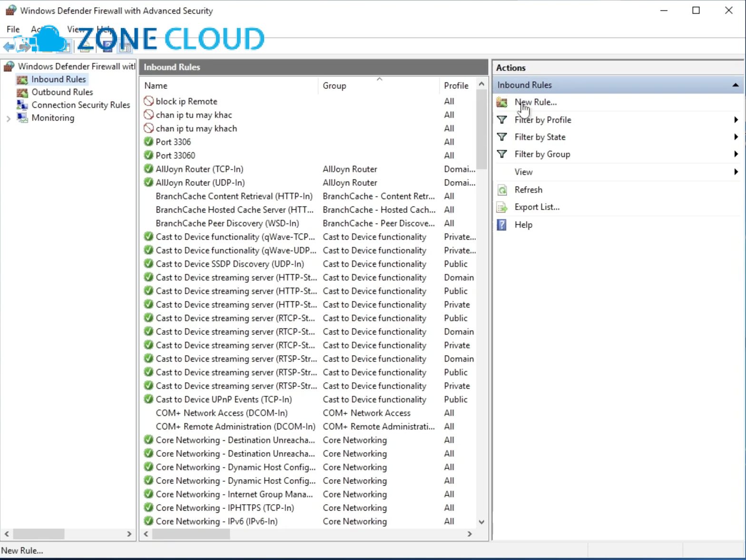Select 'Cast to Device functionality (qWave-TCP...' rule
Screen dimensions: 746x560
(235, 237)
